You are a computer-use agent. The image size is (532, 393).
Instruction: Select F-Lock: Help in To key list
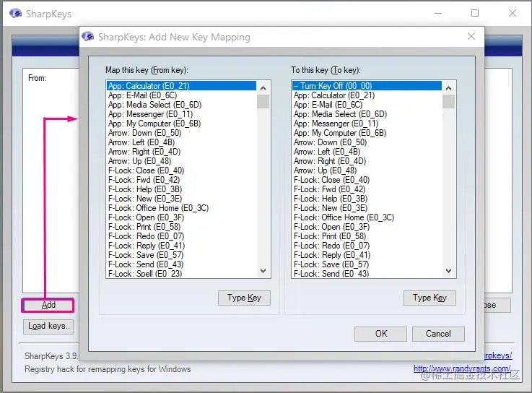pyautogui.click(x=367, y=199)
